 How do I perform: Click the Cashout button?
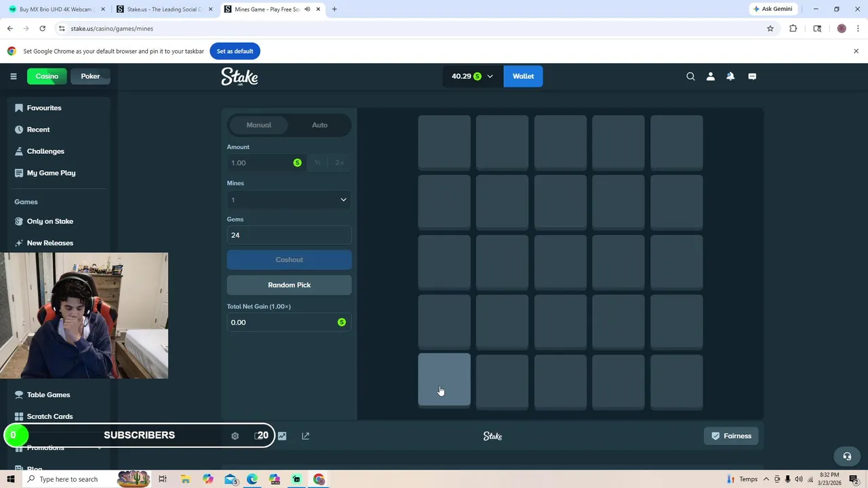(x=289, y=260)
